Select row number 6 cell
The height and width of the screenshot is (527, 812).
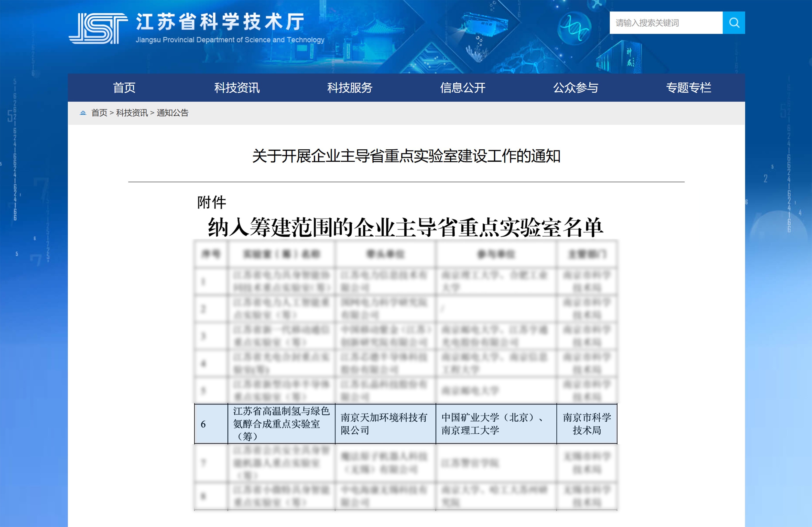211,424
